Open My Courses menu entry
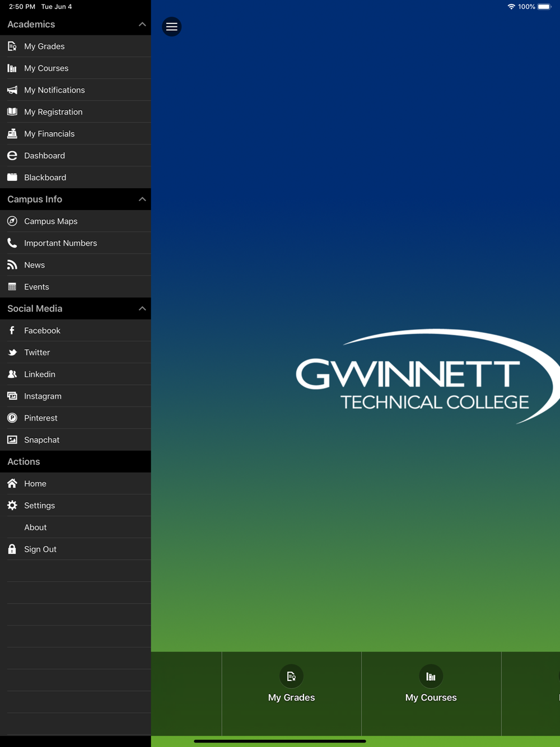The height and width of the screenshot is (747, 560). [x=76, y=68]
